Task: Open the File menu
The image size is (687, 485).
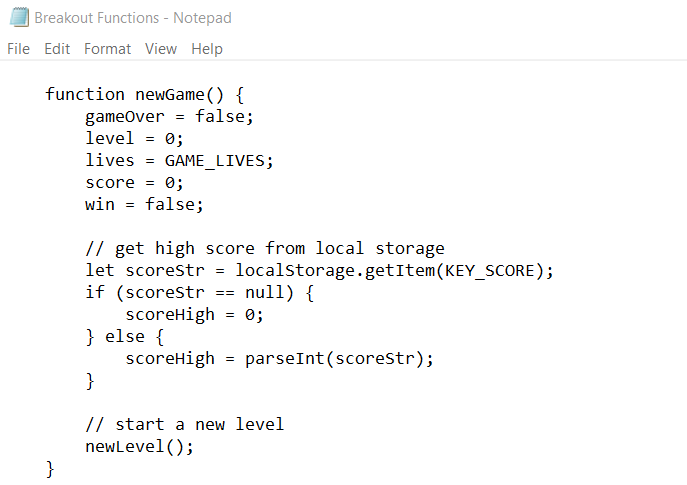Action: point(18,48)
